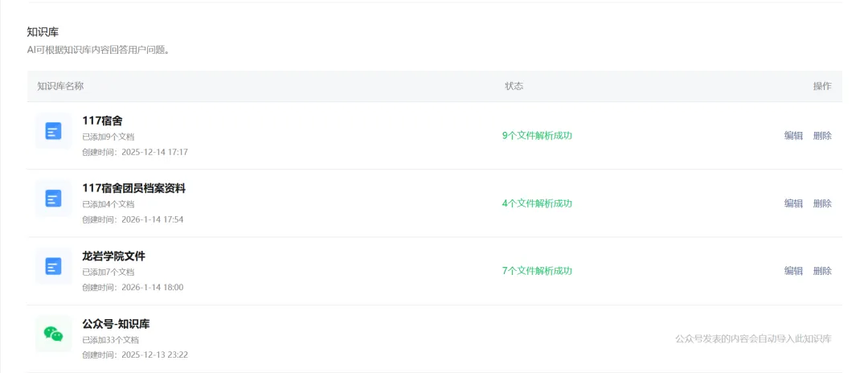868x373 pixels.
Task: Click the 知识库名称 column header
Action: point(60,86)
